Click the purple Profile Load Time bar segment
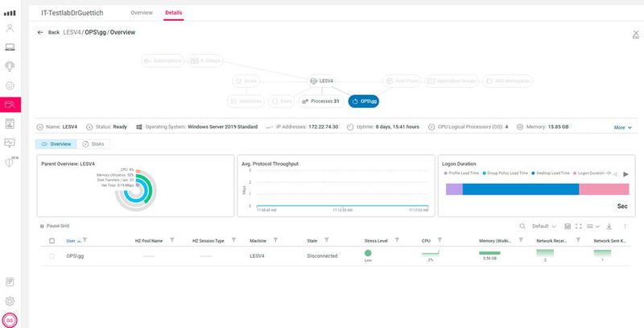 [x=454, y=189]
